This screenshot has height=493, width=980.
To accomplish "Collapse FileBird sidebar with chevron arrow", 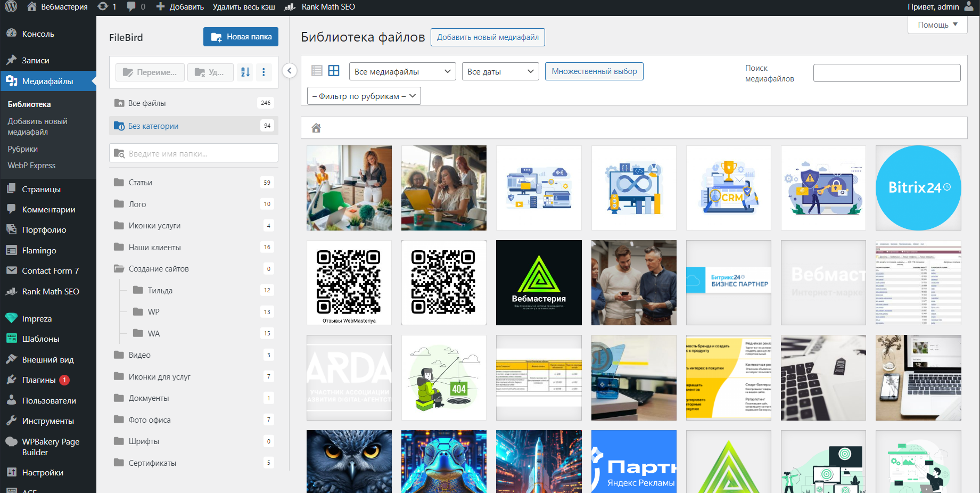I will coord(290,70).
